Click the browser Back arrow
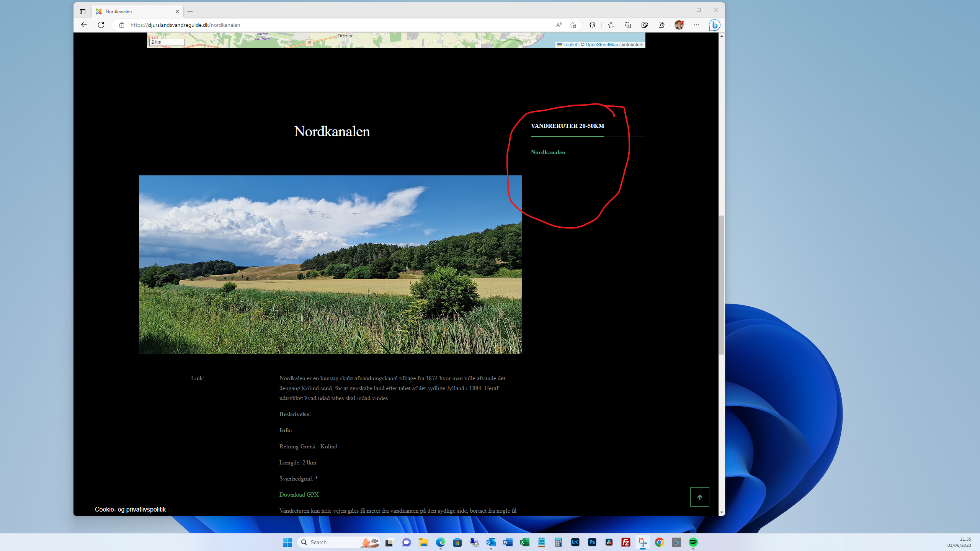980x551 pixels. [84, 25]
